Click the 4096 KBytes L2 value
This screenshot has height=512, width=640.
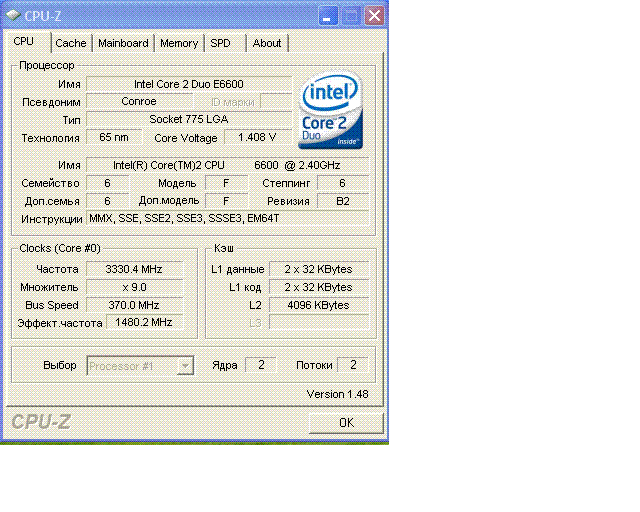[319, 305]
